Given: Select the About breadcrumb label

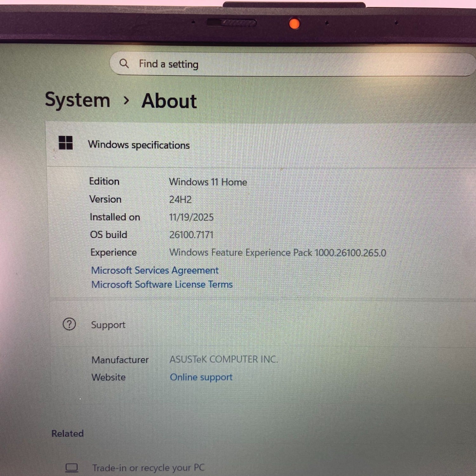Looking at the screenshot, I should pyautogui.click(x=169, y=102).
